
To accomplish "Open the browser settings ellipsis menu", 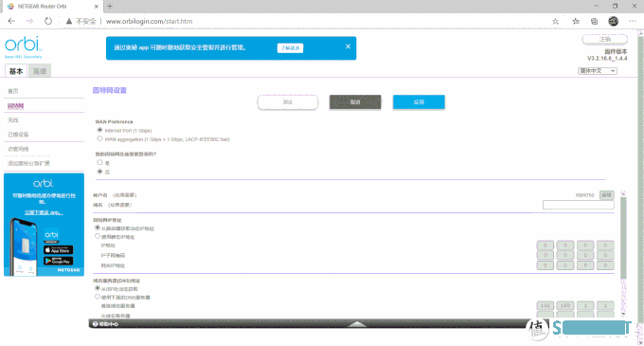I will pos(632,22).
